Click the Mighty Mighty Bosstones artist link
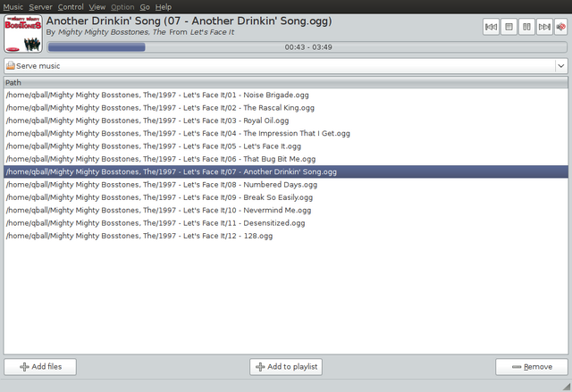Viewport: 572px width, 392px height. (112, 32)
